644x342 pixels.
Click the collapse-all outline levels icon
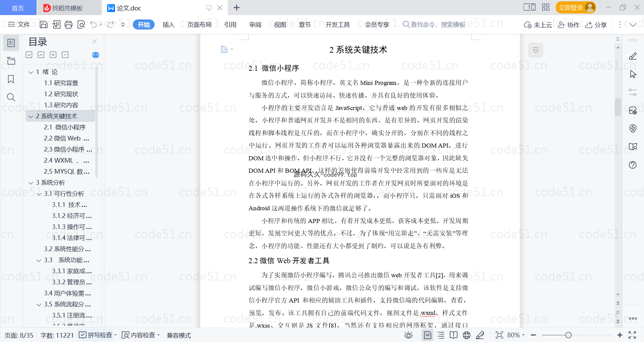tap(41, 55)
